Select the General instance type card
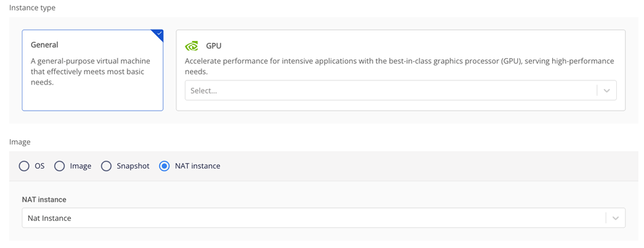Image resolution: width=644 pixels, height=248 pixels. 92,70
